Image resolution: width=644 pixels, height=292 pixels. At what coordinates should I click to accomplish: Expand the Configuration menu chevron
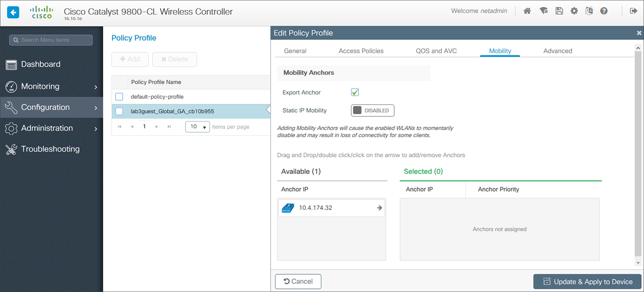[96, 108]
